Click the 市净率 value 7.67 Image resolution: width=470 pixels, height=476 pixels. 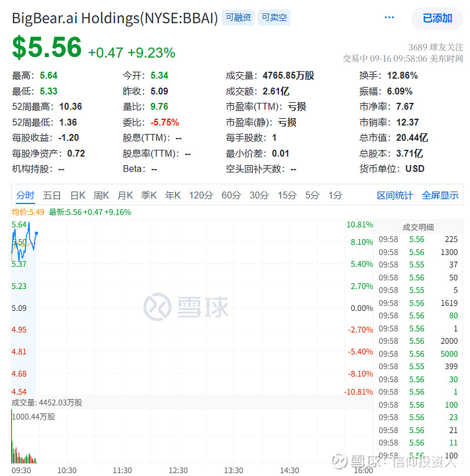click(x=405, y=106)
